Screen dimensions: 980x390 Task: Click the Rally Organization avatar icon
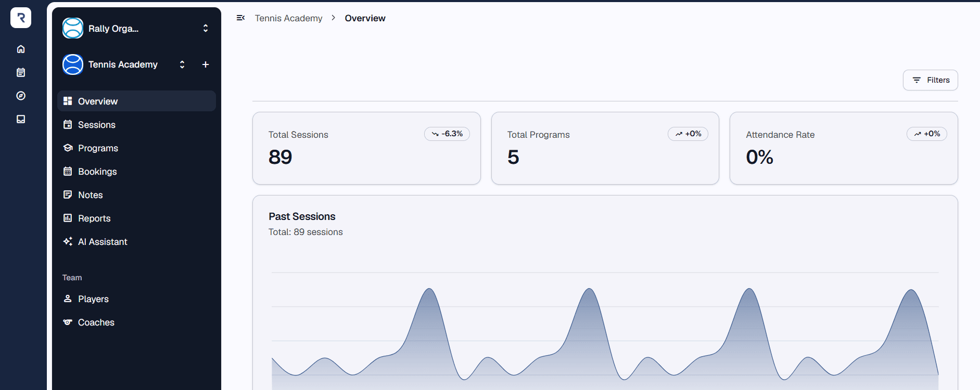(73, 28)
